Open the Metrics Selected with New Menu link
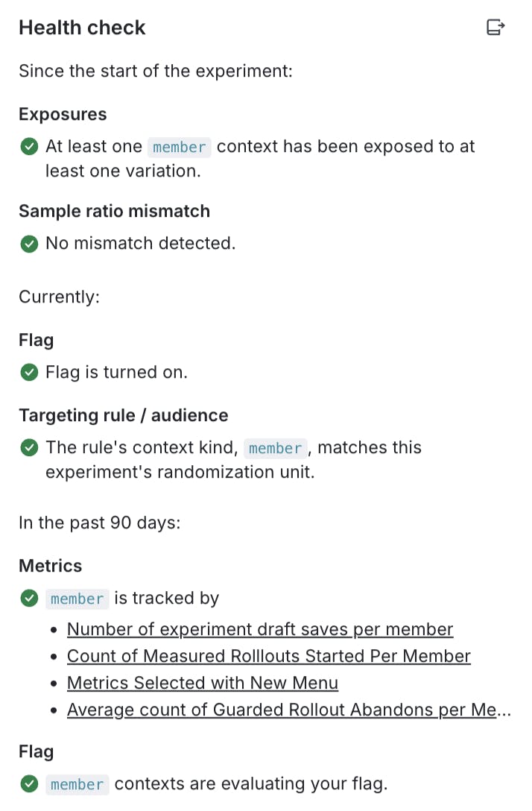This screenshot has height=811, width=532. 203,684
